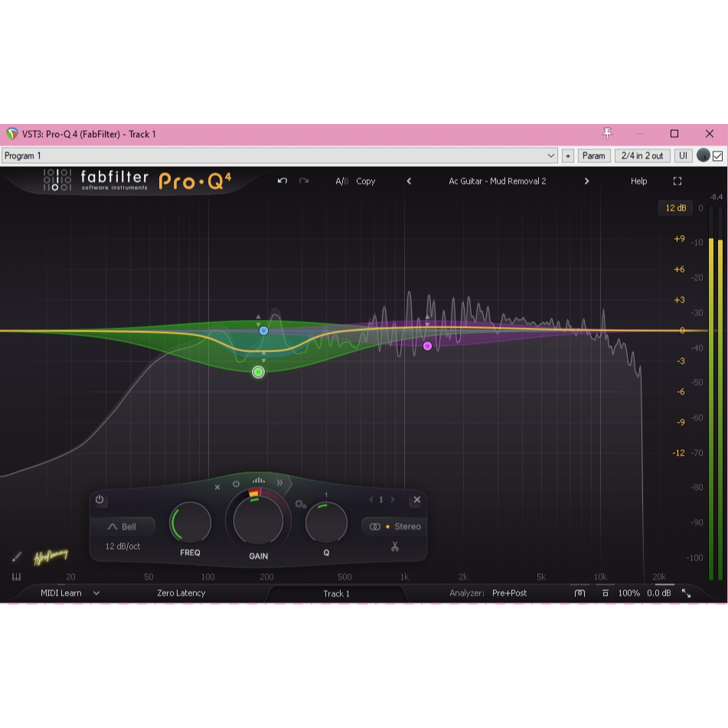Viewport: 728px width, 728px height.
Task: Open the Zero Latency processing mode menu
Action: 181,593
